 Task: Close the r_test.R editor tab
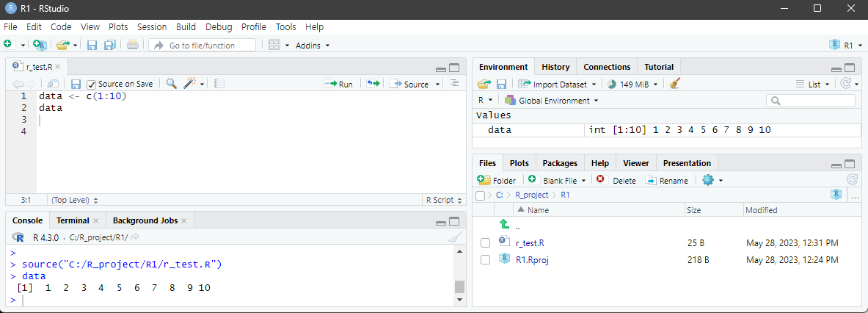click(57, 67)
